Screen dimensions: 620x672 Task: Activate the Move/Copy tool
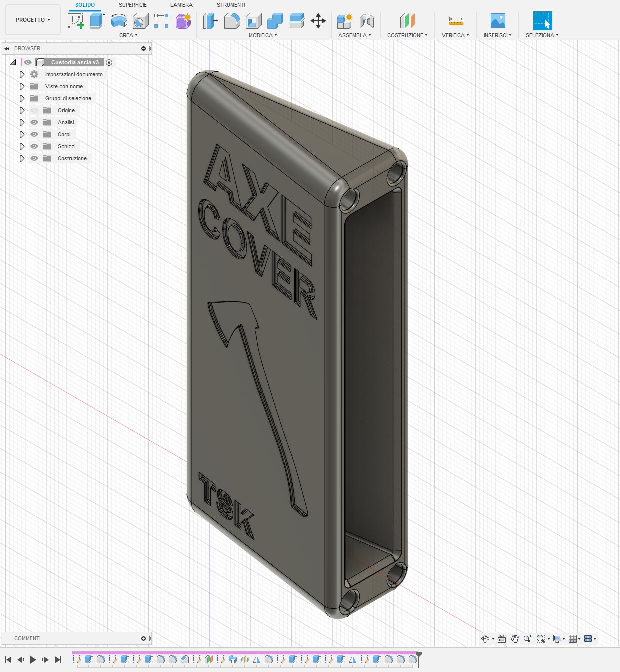click(318, 21)
